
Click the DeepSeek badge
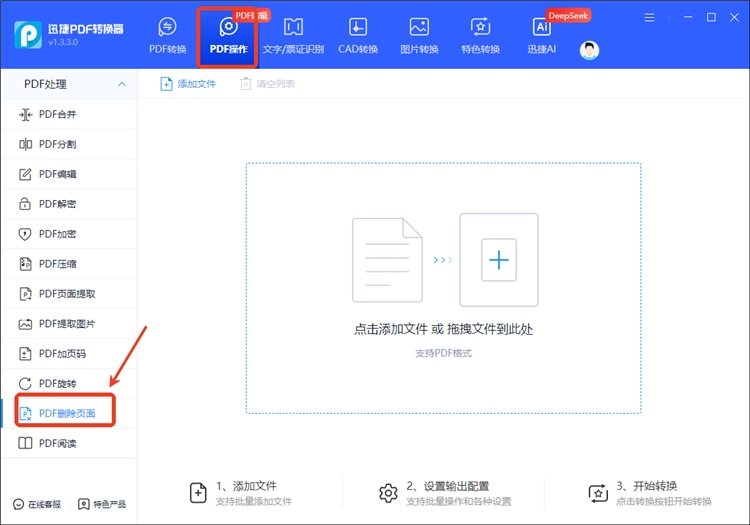pyautogui.click(x=568, y=16)
